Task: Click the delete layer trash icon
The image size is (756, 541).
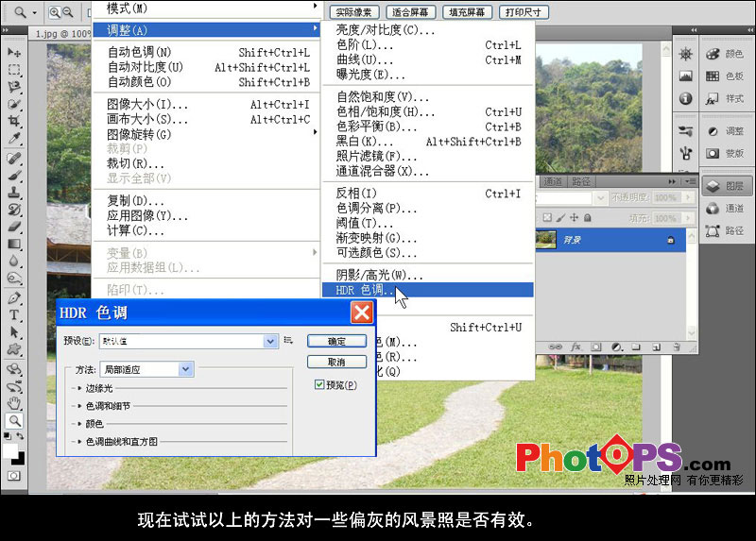Action: pyautogui.click(x=677, y=347)
